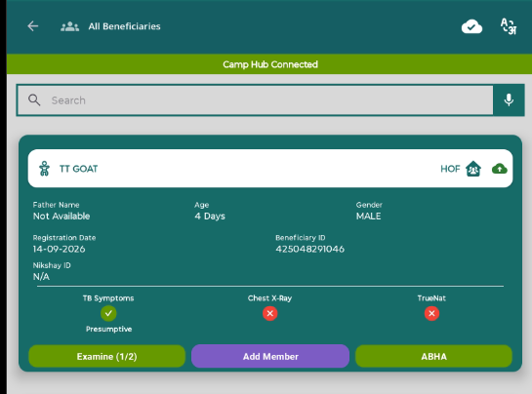
Task: Click the Beneficiary ID 425048291046
Action: pos(309,249)
